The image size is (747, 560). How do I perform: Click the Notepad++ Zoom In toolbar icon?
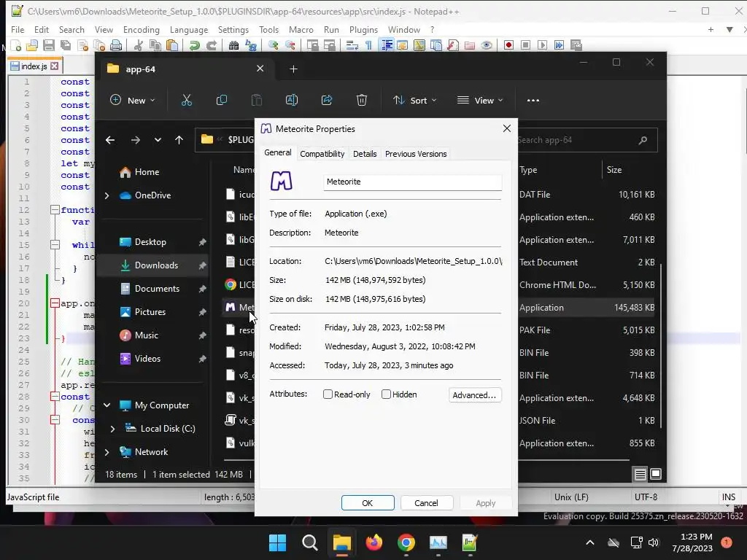[273, 46]
